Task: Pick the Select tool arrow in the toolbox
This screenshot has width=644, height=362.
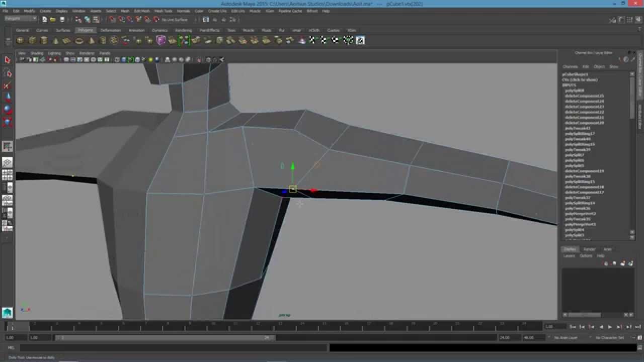Action: [x=7, y=60]
